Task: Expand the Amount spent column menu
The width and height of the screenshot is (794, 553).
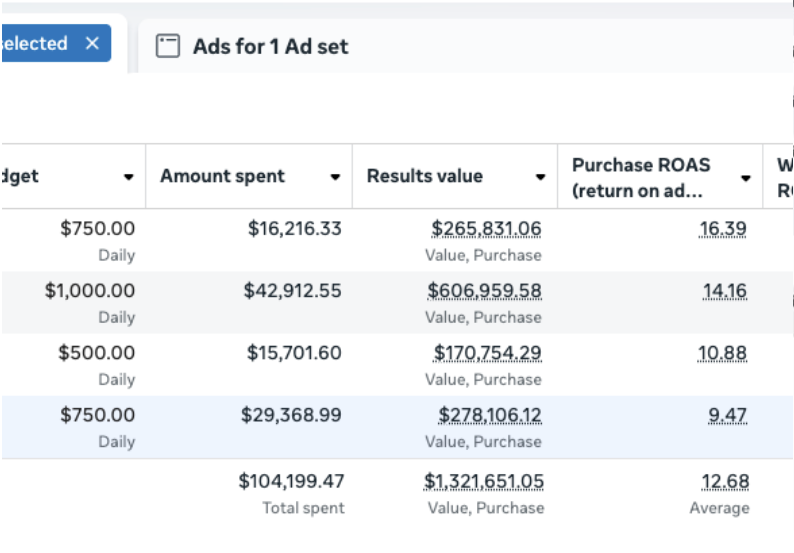Action: click(x=335, y=177)
